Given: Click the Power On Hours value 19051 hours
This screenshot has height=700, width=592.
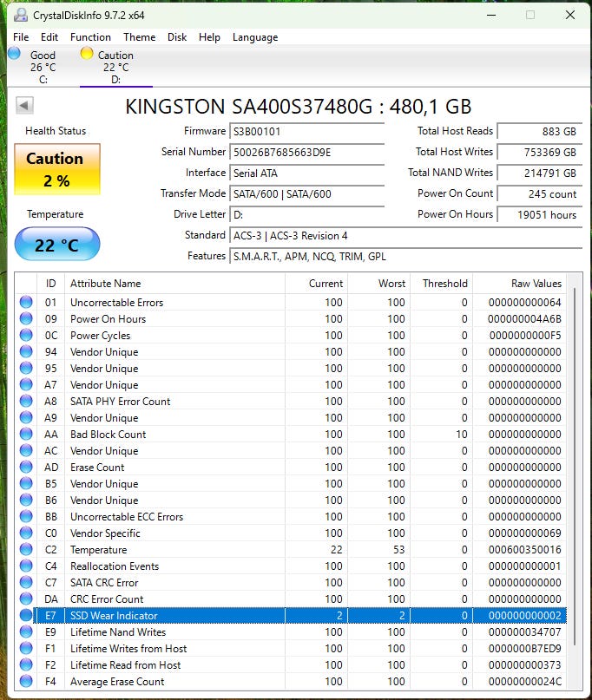Looking at the screenshot, I should pyautogui.click(x=540, y=215).
